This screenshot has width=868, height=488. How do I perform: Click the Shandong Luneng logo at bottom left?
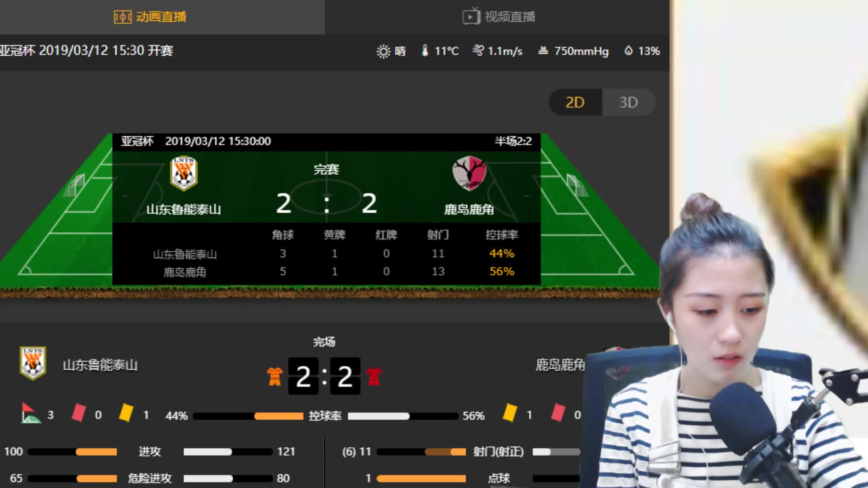[33, 363]
